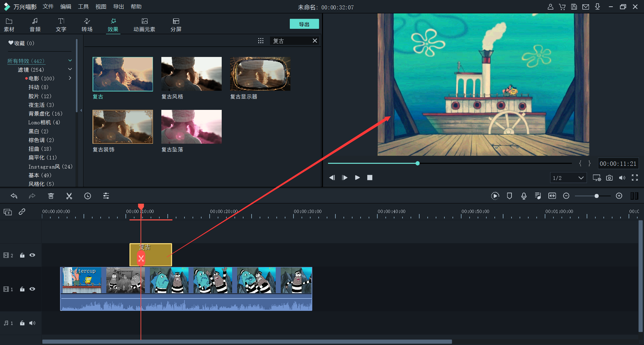
Task: Switch to the 文字 tab
Action: pyautogui.click(x=61, y=25)
